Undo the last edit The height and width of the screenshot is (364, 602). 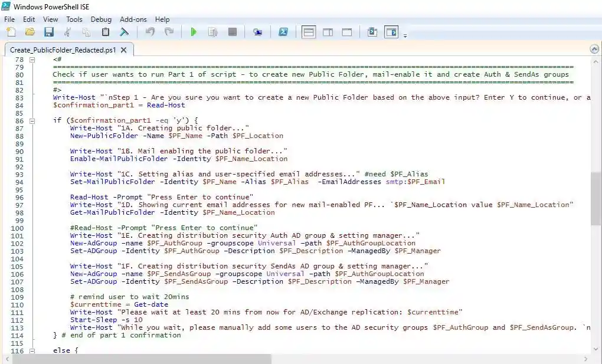click(150, 32)
